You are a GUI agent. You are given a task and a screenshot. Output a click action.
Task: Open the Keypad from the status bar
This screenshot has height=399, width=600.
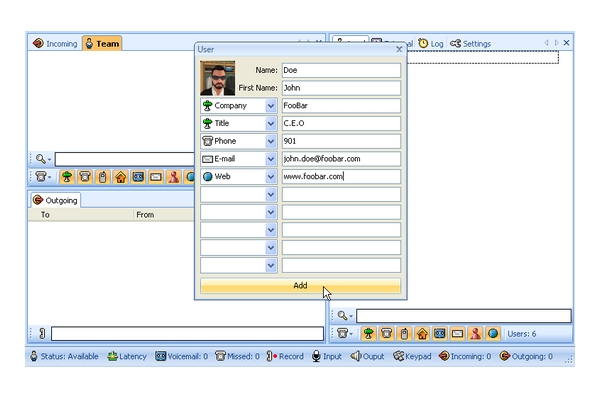pos(412,357)
